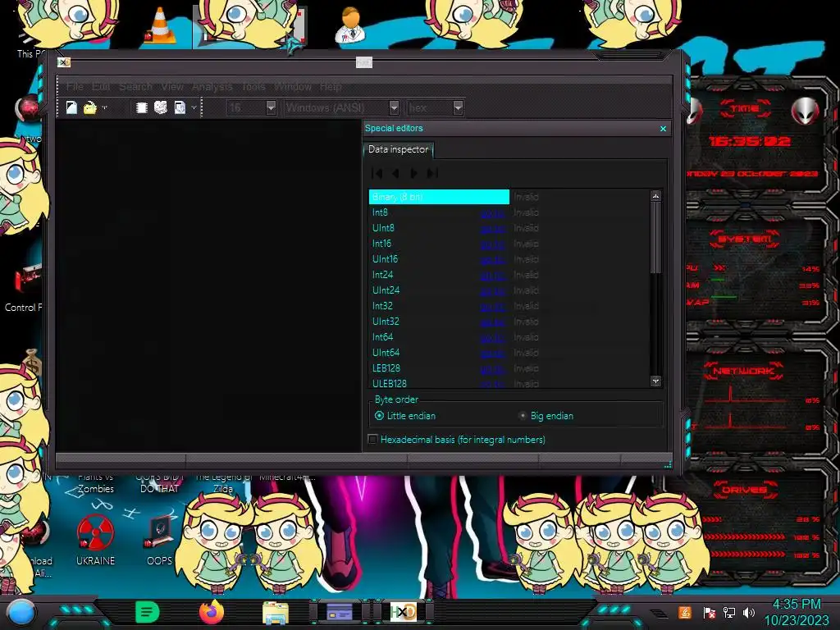Switch to the Data inspector tab
This screenshot has height=630, width=840.
pyautogui.click(x=398, y=149)
